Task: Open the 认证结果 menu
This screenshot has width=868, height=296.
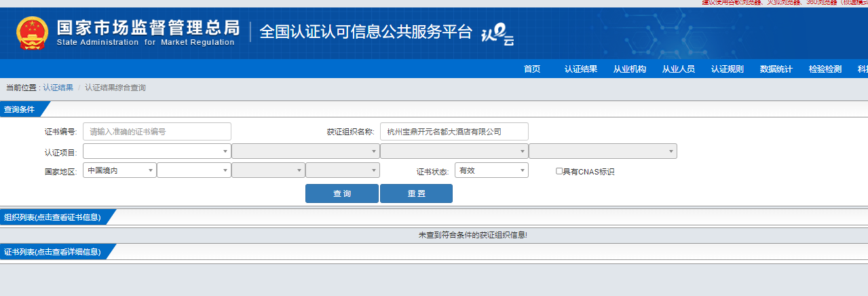Action: click(581, 69)
